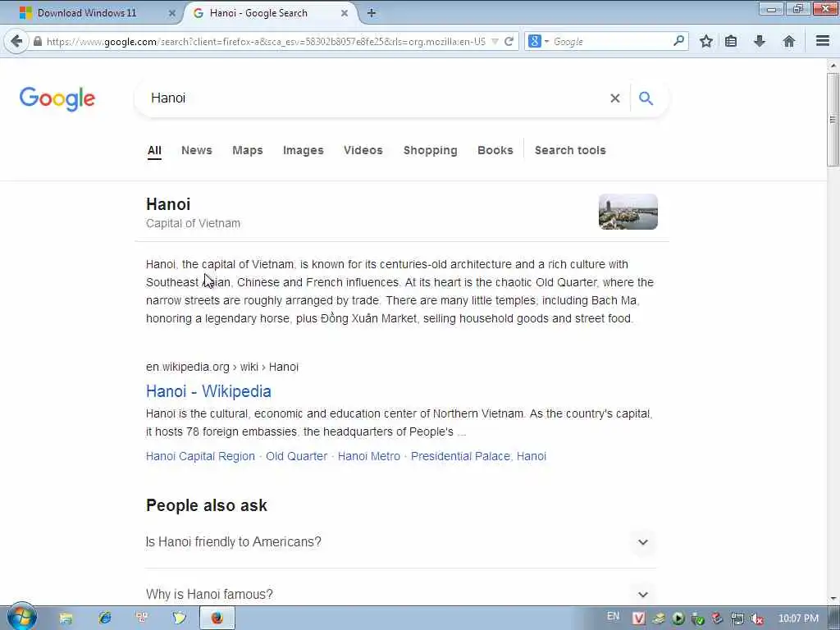Click the red V tray icon

[638, 619]
